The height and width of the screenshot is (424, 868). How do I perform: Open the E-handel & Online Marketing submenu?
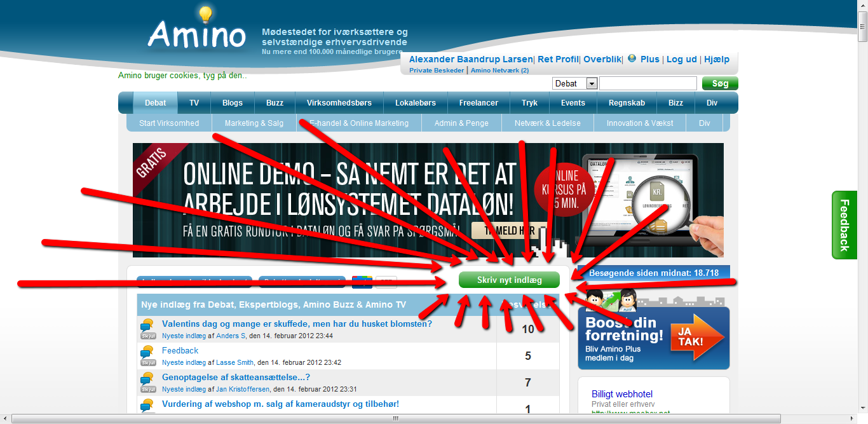pyautogui.click(x=359, y=123)
